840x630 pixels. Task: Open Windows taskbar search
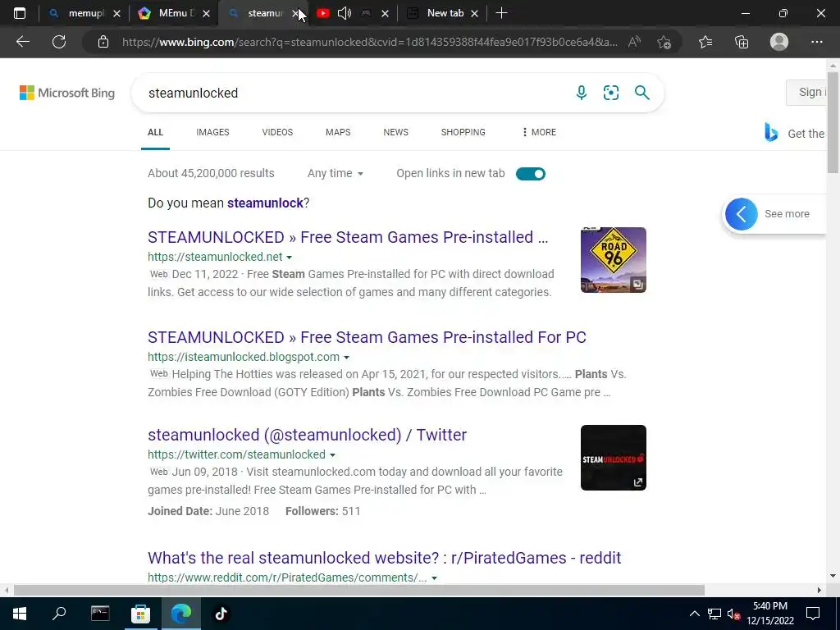point(59,614)
